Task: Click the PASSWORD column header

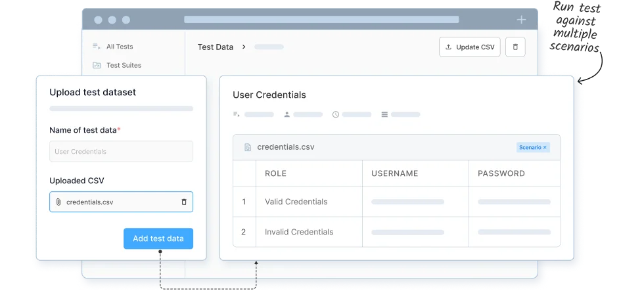Action: (x=501, y=173)
